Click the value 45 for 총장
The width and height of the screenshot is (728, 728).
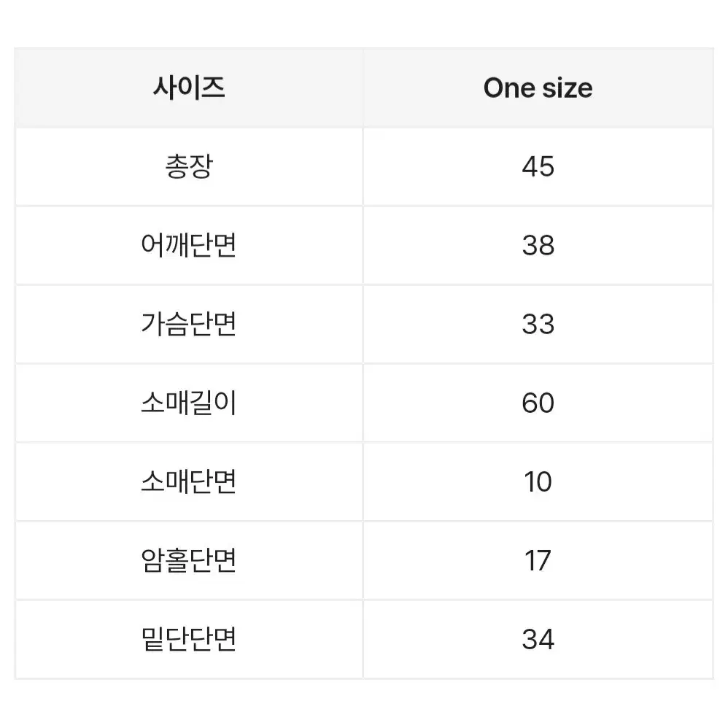click(x=538, y=166)
